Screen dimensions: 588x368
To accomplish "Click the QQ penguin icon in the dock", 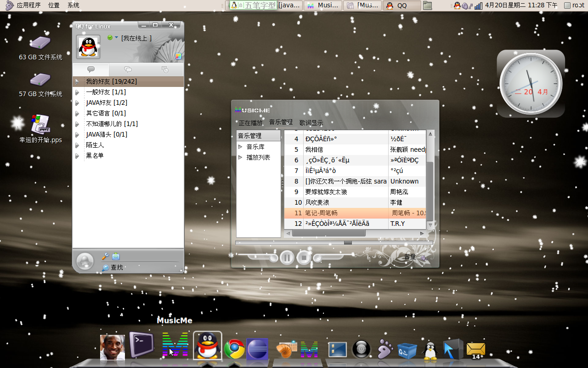I will 208,346.
